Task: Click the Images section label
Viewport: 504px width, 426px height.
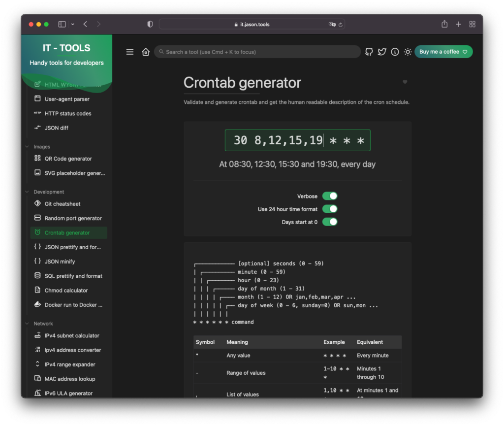Action: coord(42,147)
